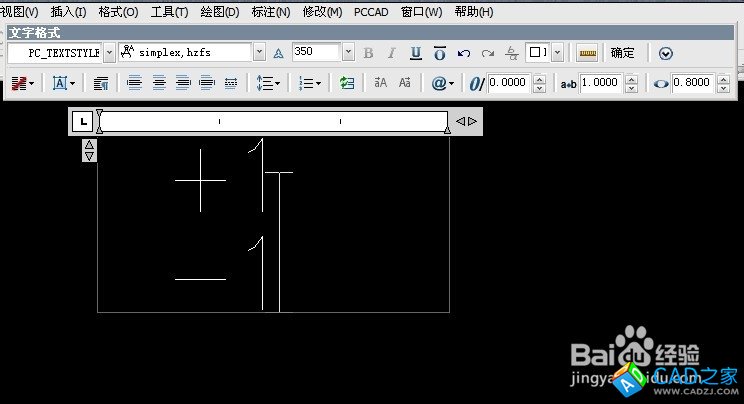Click the Ruler icon beside 确定
The width and height of the screenshot is (744, 404).
587,53
